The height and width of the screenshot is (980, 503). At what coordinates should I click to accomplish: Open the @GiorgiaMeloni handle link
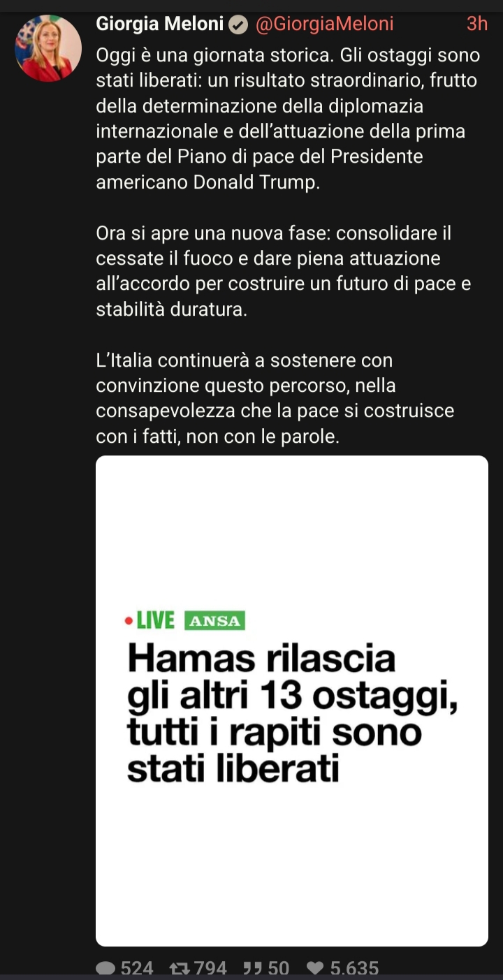(324, 24)
